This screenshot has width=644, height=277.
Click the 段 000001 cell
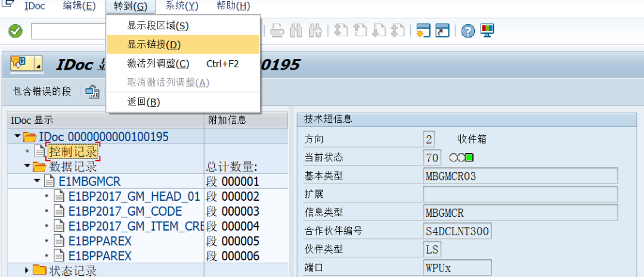246,181
